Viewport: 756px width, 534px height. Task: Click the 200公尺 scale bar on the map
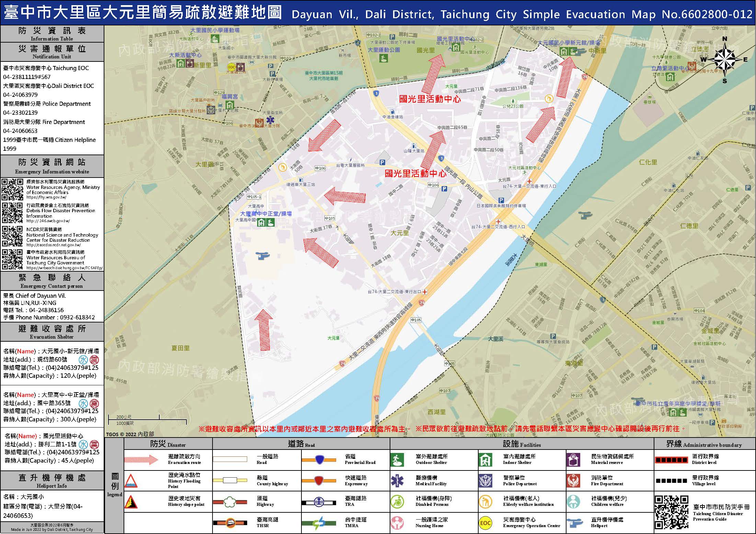tap(147, 420)
